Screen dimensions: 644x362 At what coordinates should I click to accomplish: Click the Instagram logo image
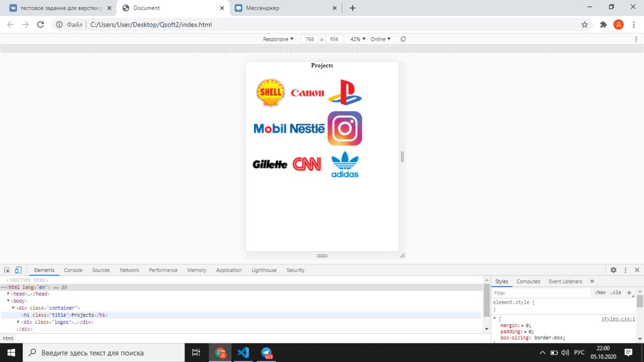point(345,128)
